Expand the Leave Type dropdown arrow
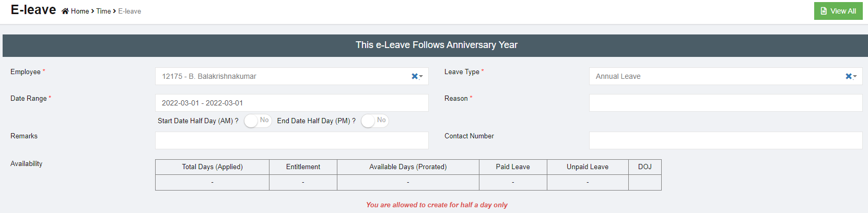Viewport: 868px width, 213px height. (x=855, y=77)
